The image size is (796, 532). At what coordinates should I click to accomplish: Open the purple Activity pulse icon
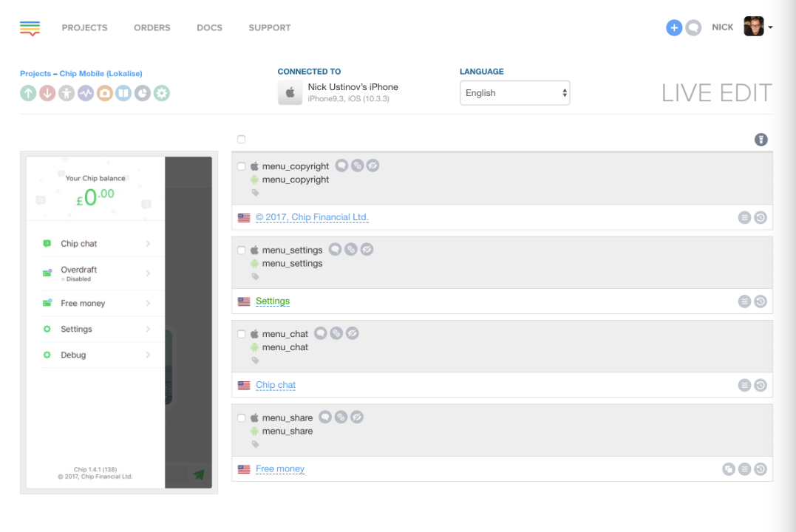pyautogui.click(x=86, y=93)
